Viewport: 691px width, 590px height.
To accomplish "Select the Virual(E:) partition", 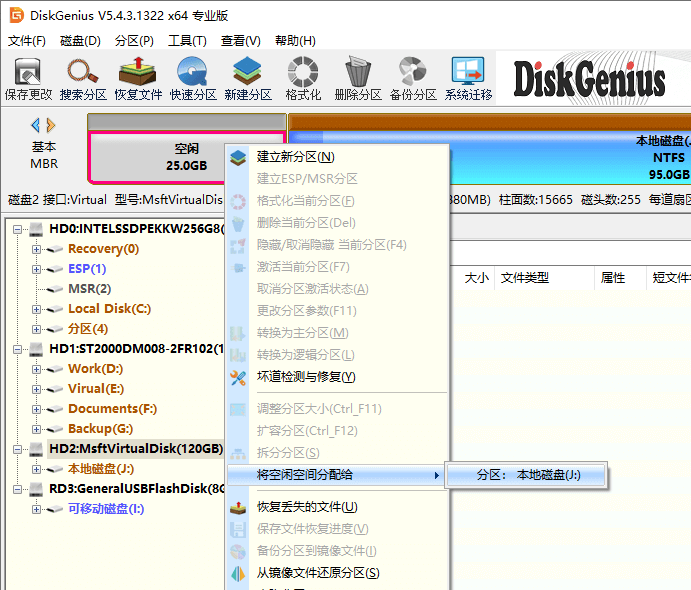I will click(x=96, y=389).
